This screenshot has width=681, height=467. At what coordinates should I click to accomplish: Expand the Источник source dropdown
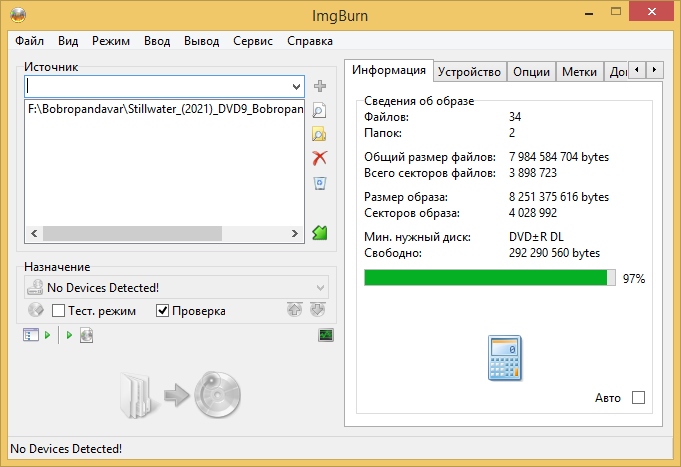pos(296,86)
